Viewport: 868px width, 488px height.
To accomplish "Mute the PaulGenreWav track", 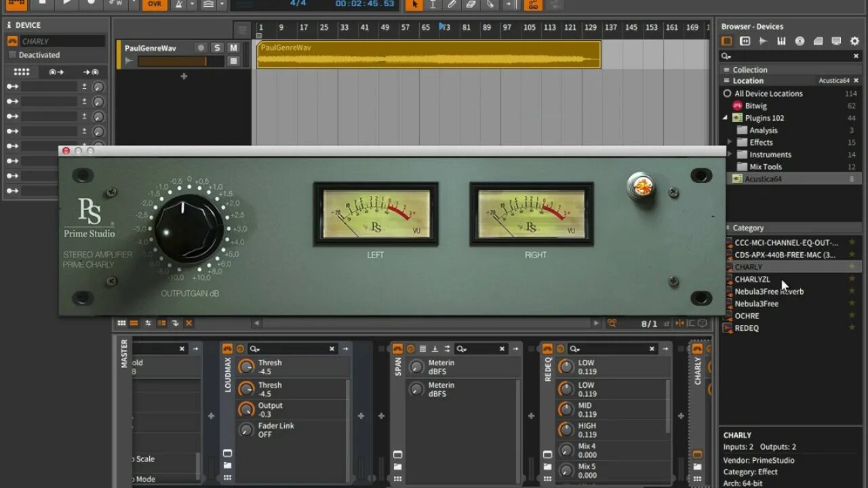I will 233,48.
